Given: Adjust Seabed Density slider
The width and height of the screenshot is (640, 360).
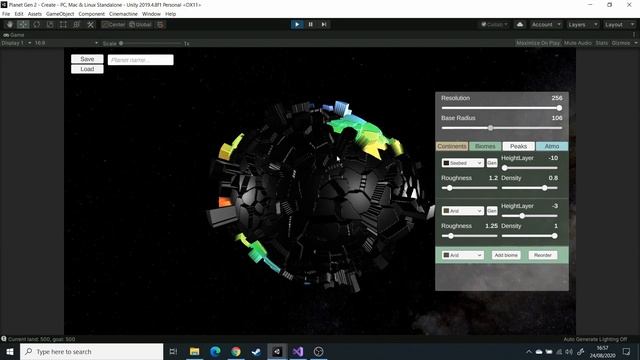Looking at the screenshot, I should coord(529,188).
